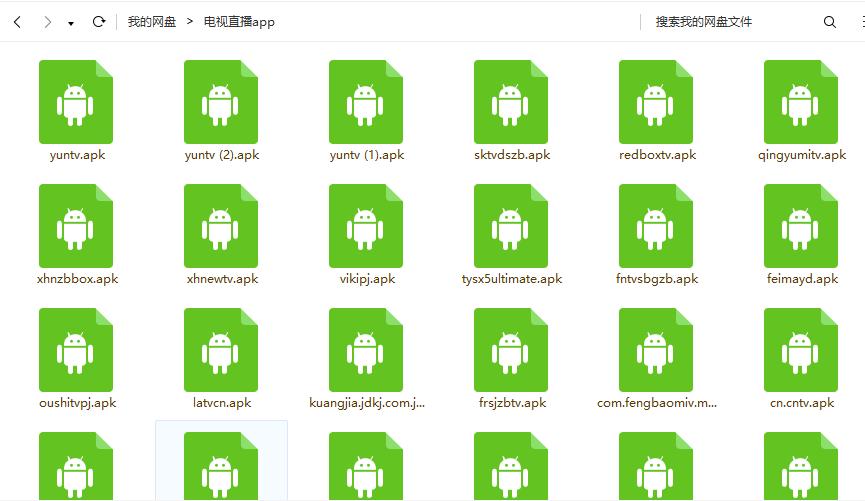Click the yuntv.apk filename label
The width and height of the screenshot is (865, 501).
pyautogui.click(x=77, y=155)
